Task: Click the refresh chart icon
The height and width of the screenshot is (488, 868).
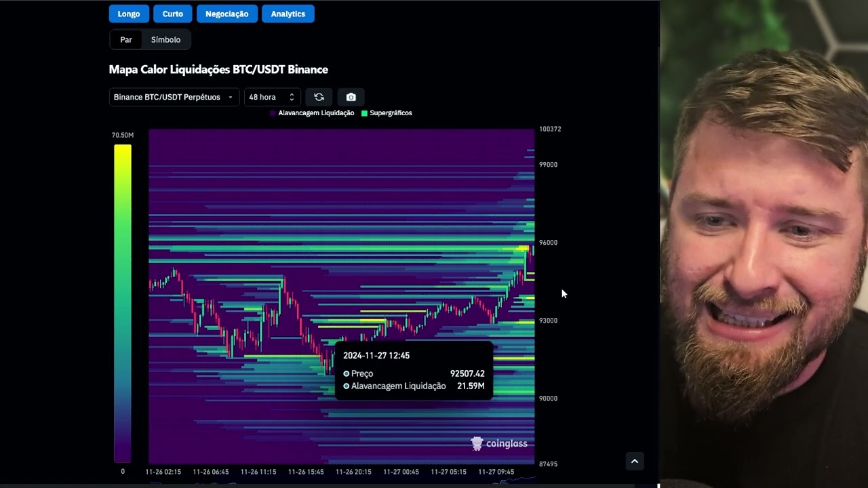Action: coord(319,97)
